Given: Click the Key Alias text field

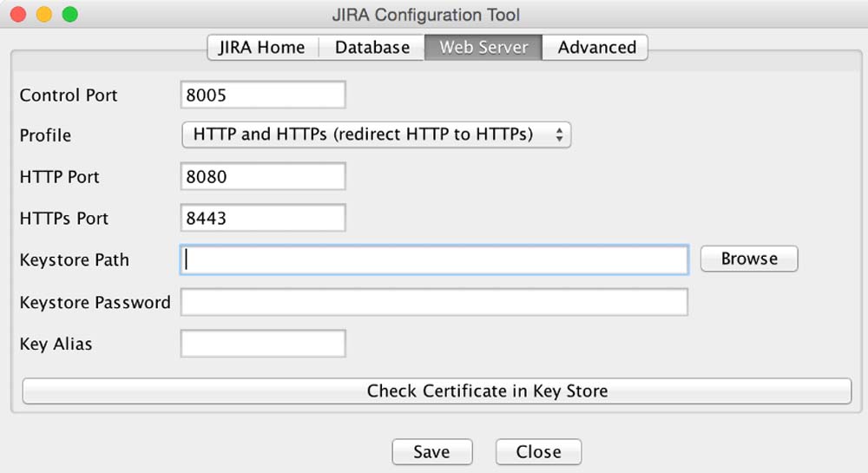Looking at the screenshot, I should click(263, 344).
